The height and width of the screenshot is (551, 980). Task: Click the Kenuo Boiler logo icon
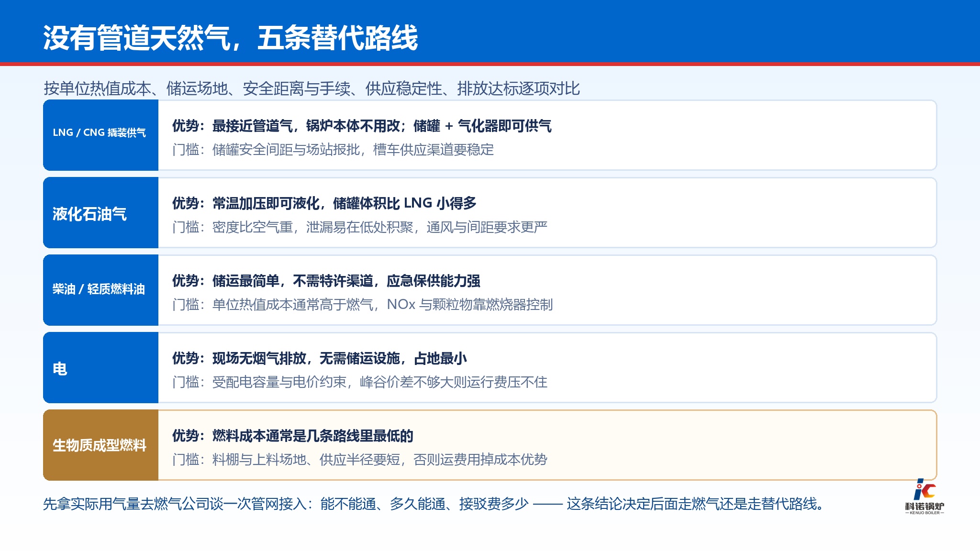click(x=924, y=490)
